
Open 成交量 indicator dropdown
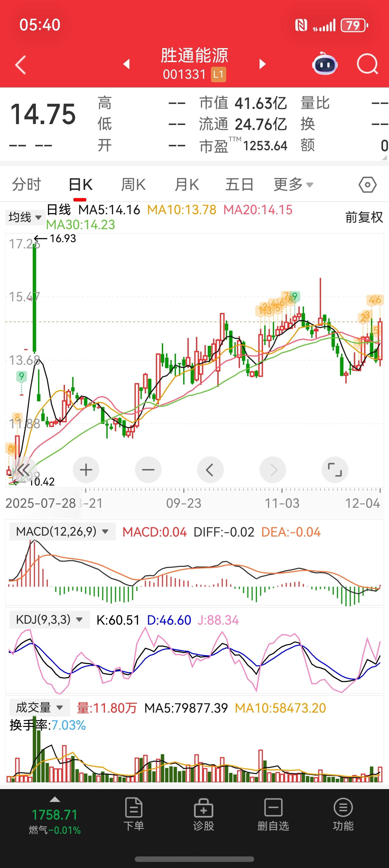click(40, 708)
